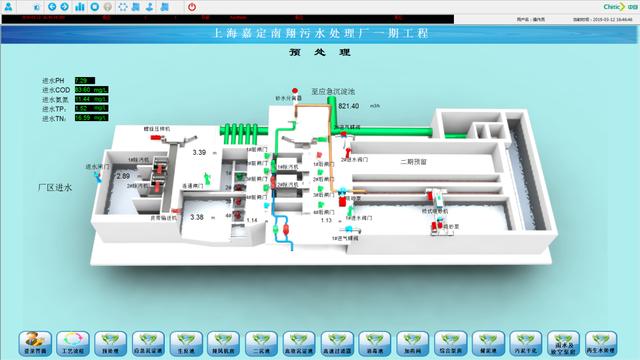
Task: Click the red power button icon
Action: point(192,7)
